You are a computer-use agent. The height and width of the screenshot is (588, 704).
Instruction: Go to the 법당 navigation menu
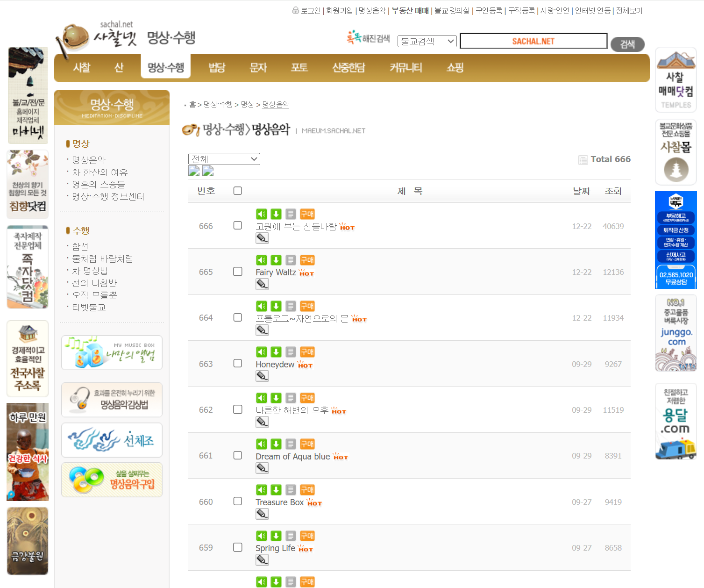pos(217,68)
